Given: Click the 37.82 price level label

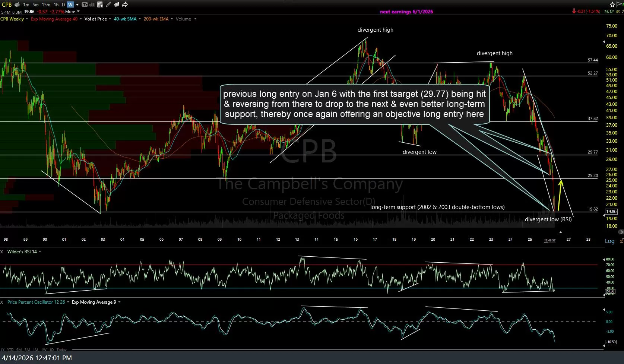Looking at the screenshot, I should pos(593,118).
